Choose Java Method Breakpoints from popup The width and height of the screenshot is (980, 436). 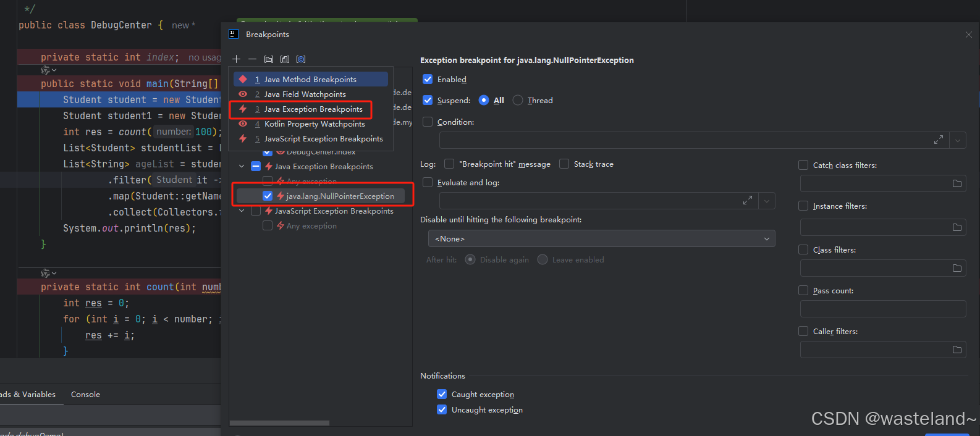[311, 79]
